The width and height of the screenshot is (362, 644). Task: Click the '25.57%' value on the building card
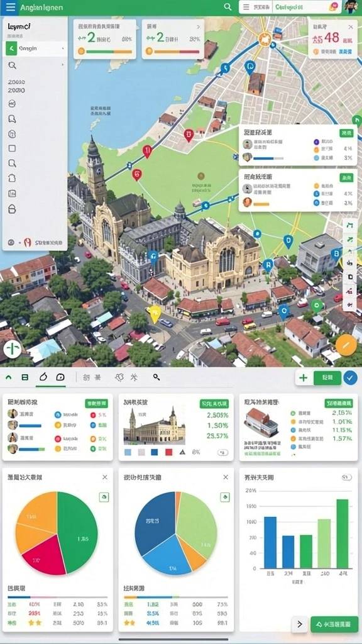[x=217, y=436]
